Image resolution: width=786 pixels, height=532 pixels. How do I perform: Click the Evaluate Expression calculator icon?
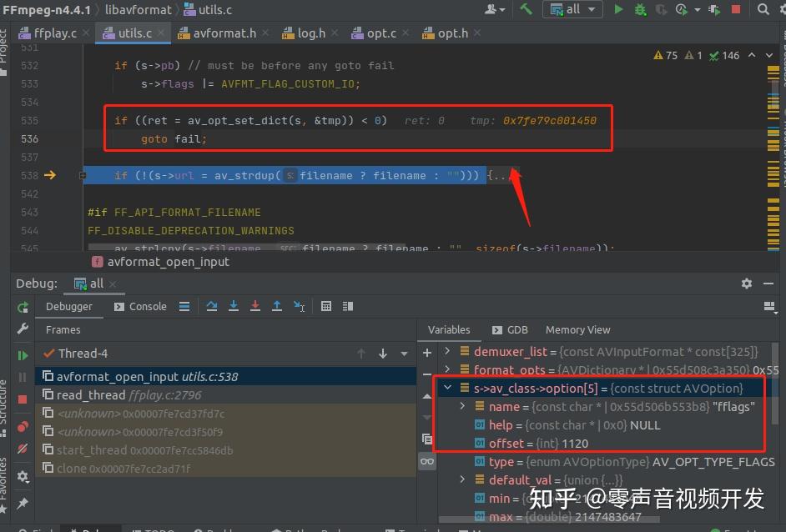click(325, 307)
